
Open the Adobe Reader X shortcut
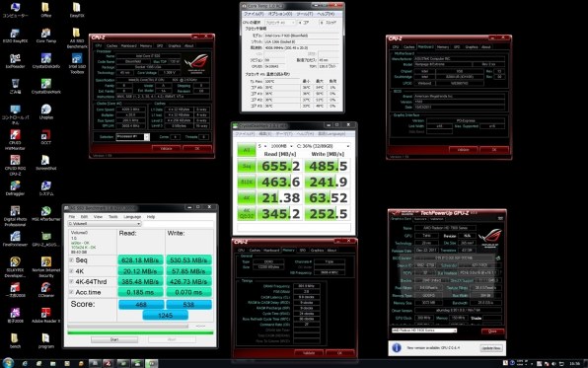coord(46,315)
